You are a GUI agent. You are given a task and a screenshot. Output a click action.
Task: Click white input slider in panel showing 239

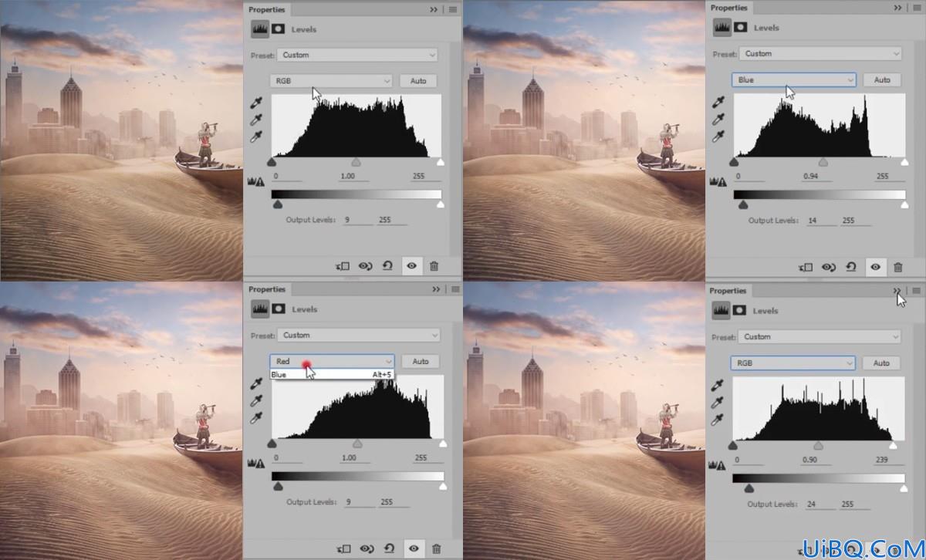[893, 445]
